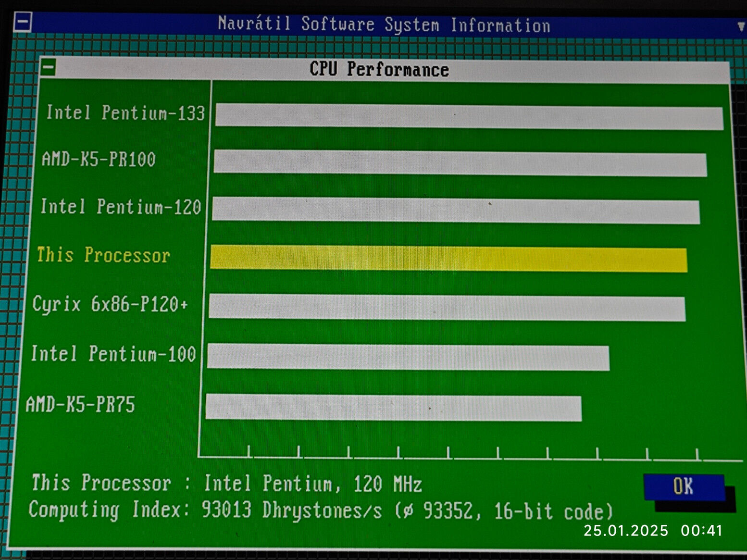Click the Computing Index Dhrystones line
This screenshot has height=560, width=747.
321,510
